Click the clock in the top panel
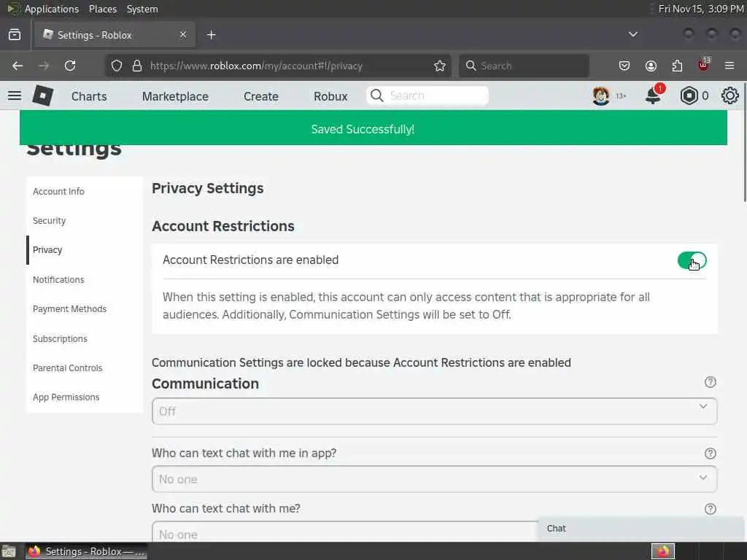Viewport: 747px width, 560px height. click(701, 9)
